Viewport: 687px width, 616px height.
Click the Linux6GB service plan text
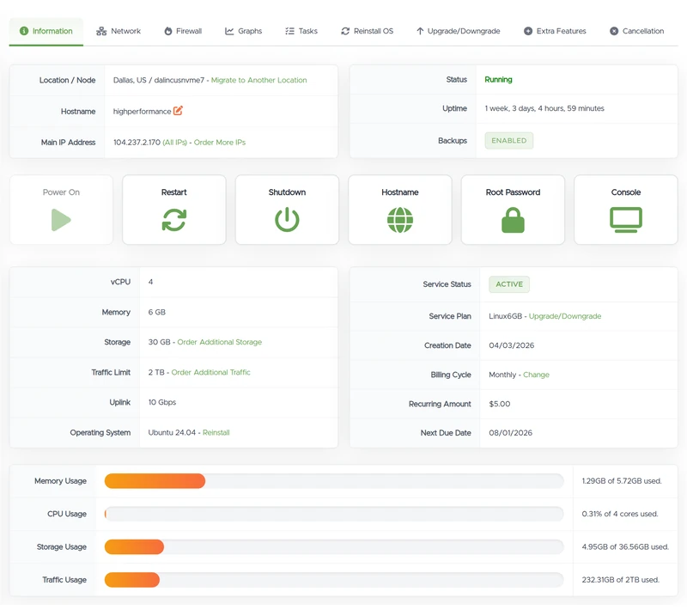click(505, 316)
